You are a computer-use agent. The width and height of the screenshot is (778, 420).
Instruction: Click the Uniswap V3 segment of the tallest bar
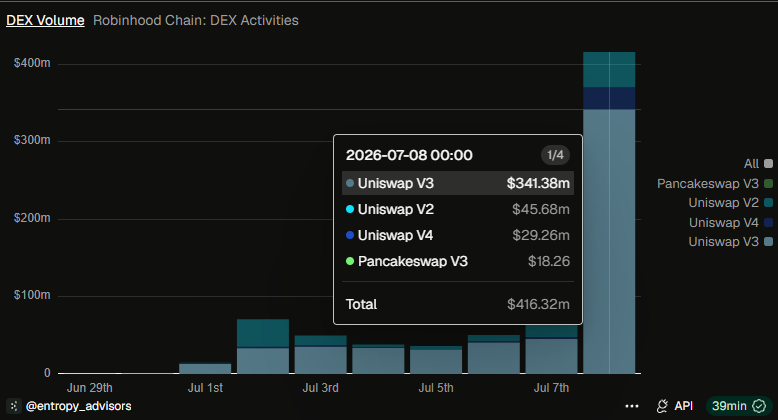(609, 241)
